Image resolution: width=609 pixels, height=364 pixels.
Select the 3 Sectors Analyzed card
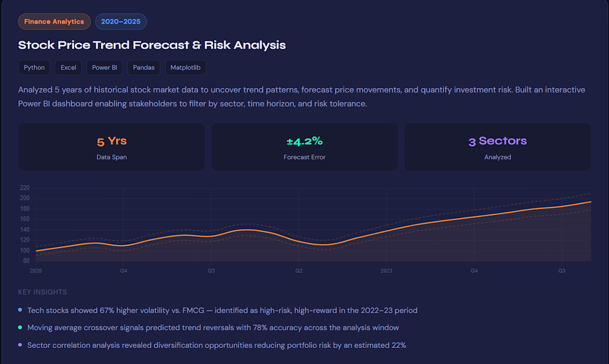tap(498, 147)
